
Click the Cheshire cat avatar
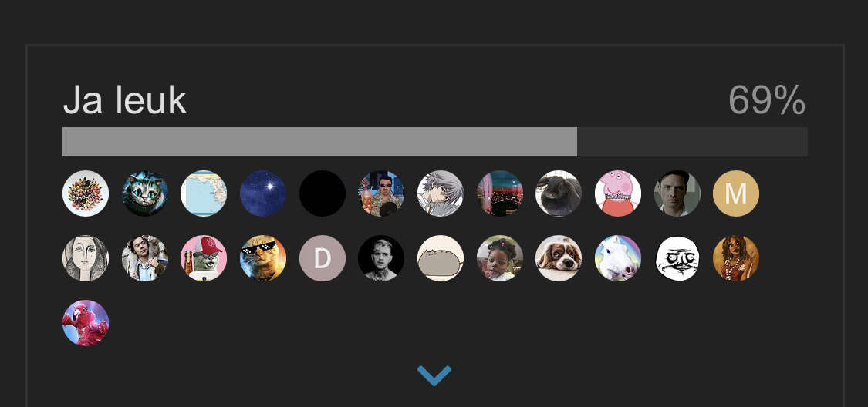click(x=145, y=193)
